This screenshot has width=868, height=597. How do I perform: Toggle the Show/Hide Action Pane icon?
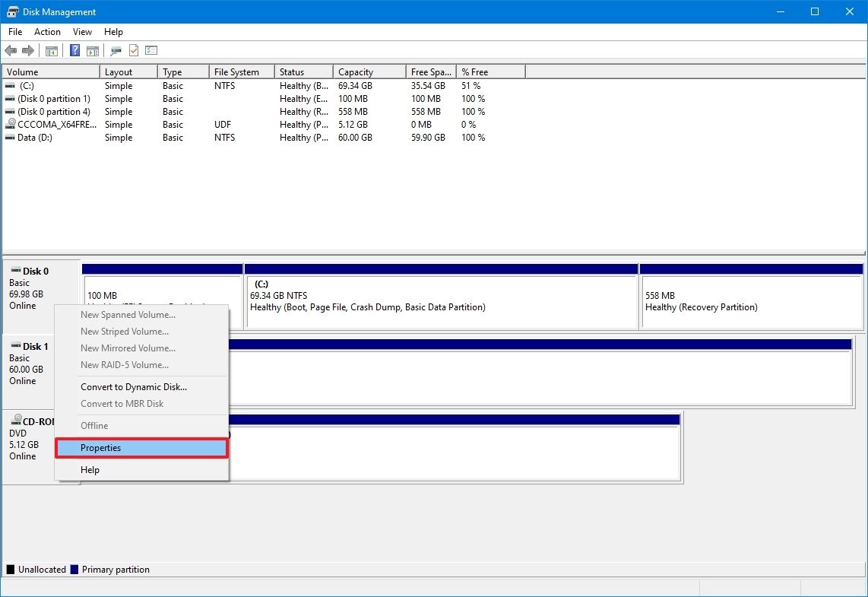click(92, 51)
